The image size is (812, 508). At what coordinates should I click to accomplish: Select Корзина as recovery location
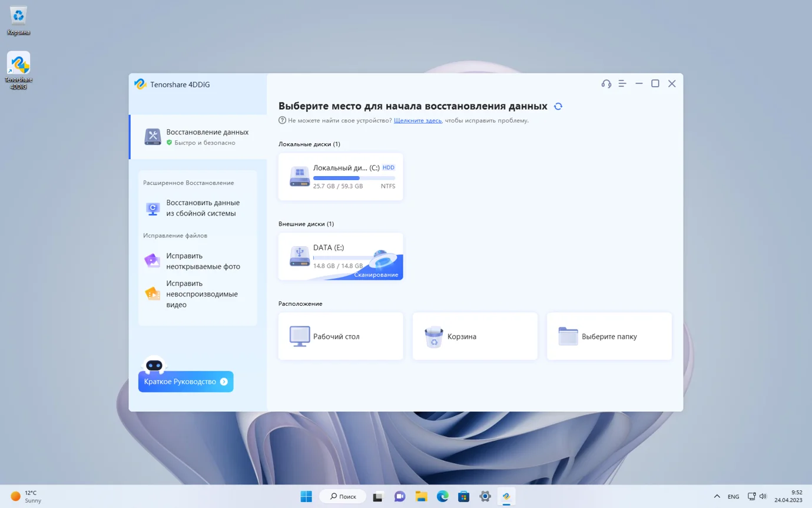[x=475, y=337]
